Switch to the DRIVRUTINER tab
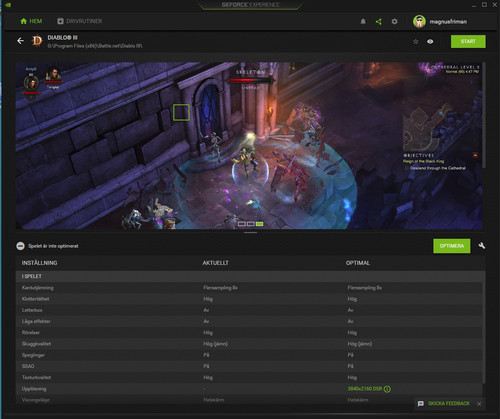 tap(79, 21)
